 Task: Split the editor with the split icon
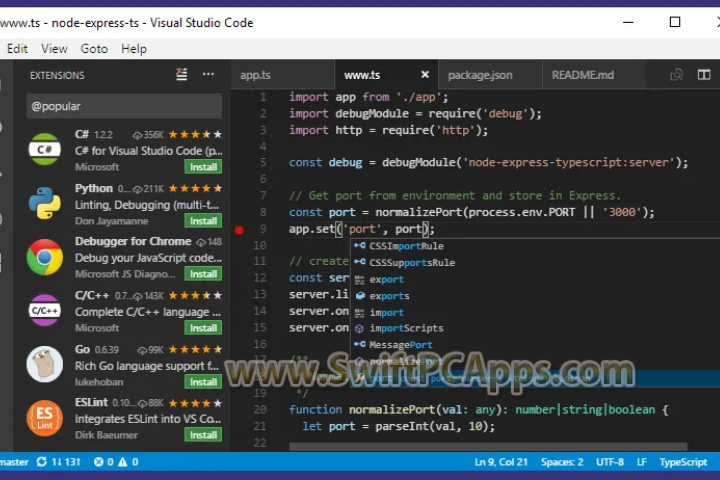704,74
